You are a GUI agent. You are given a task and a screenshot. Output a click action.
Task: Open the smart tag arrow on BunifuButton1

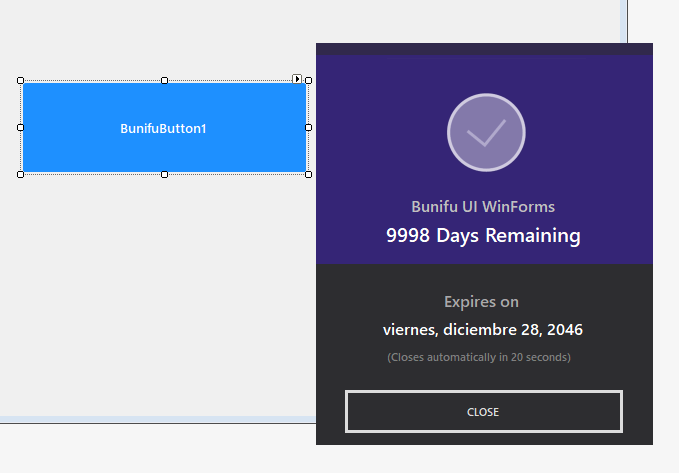click(x=297, y=79)
